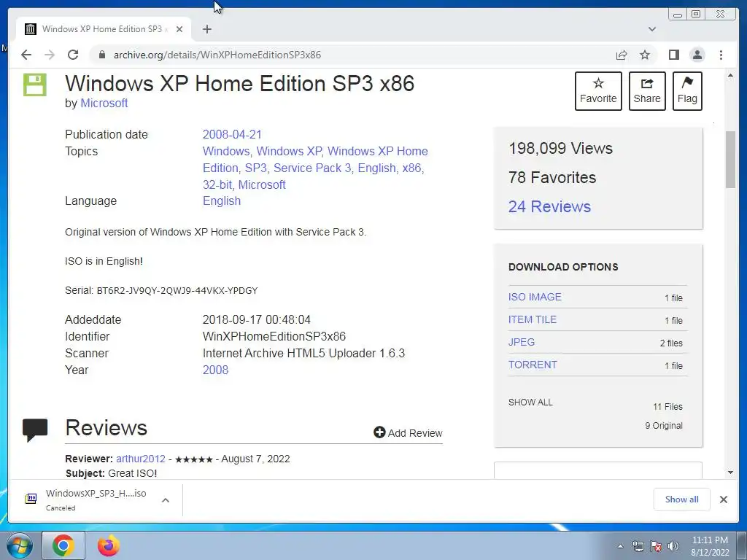The image size is (747, 560).
Task: Click the green floppy disk software icon
Action: tap(35, 85)
